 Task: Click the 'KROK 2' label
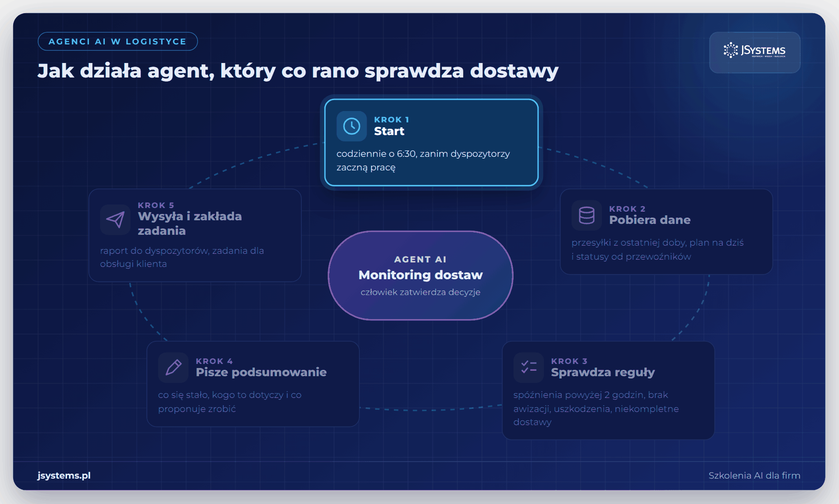click(627, 209)
